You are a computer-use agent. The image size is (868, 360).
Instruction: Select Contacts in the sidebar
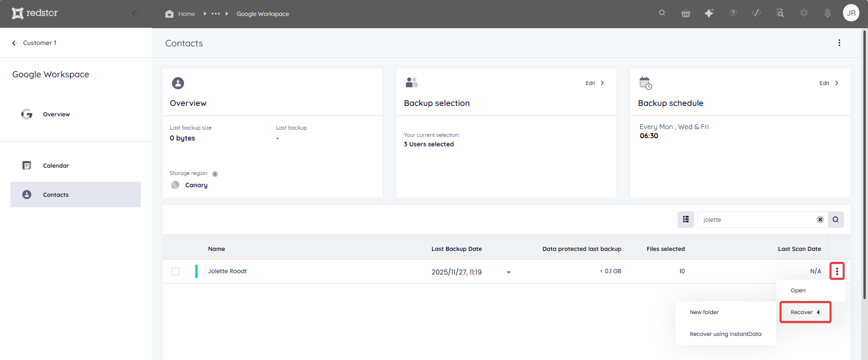pos(75,195)
